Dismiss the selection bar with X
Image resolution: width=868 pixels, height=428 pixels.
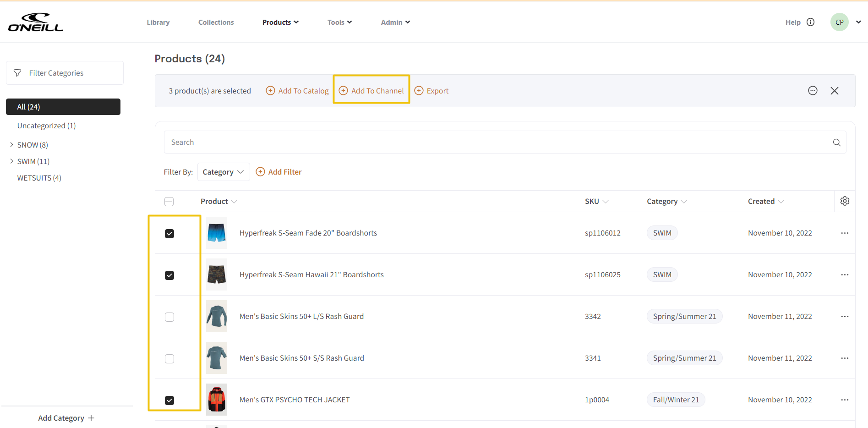(834, 91)
